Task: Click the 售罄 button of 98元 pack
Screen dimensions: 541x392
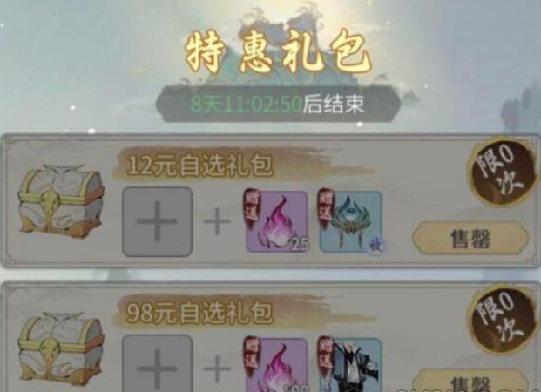Action: [470, 382]
